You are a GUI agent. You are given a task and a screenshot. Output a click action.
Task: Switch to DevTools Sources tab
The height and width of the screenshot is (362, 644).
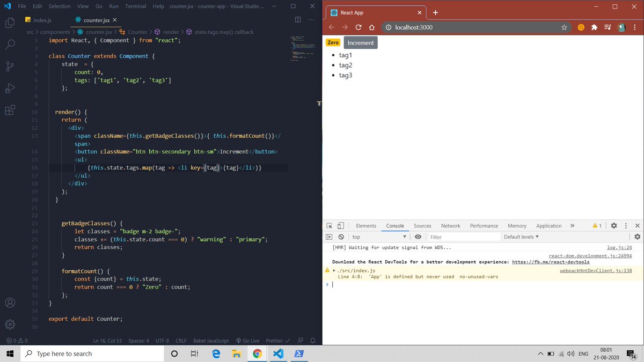coord(422,226)
